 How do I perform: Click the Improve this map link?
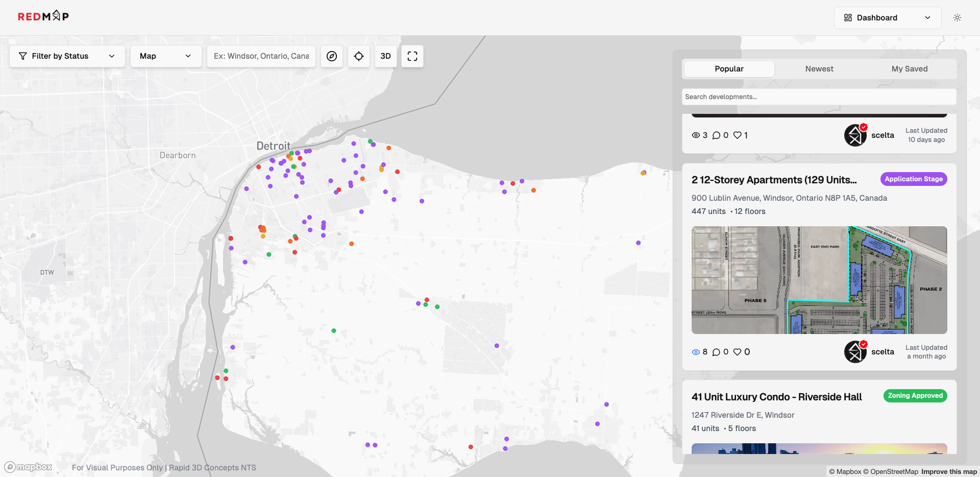[x=949, y=472]
